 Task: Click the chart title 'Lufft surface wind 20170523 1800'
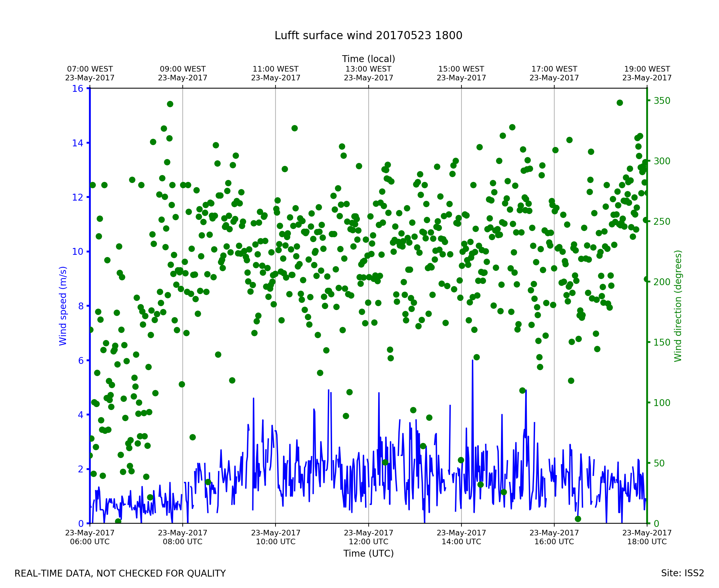coord(368,36)
